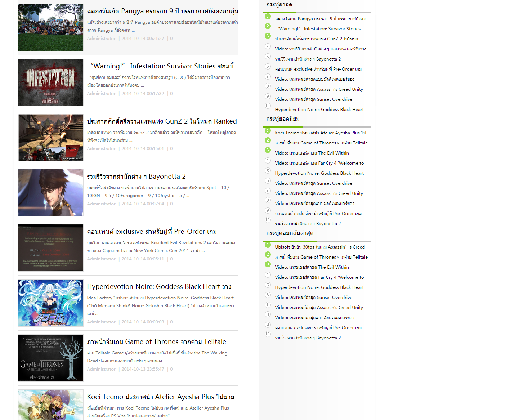Screen dimensions: 510x420
Task: Open main headline Game of Thrones จากค่าย Telltale
Action: click(x=156, y=342)
